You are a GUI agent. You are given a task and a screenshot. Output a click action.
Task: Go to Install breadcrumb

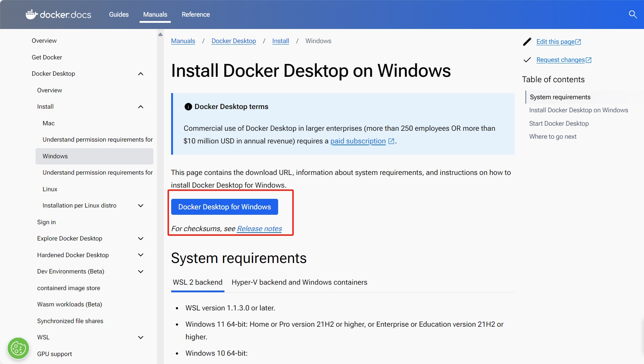point(281,41)
